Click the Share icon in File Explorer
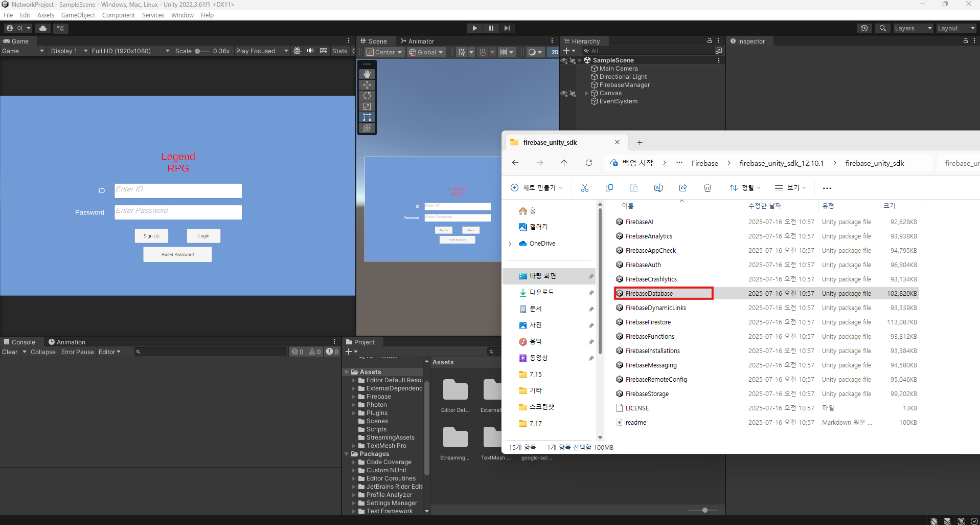The height and width of the screenshot is (525, 980). click(683, 188)
